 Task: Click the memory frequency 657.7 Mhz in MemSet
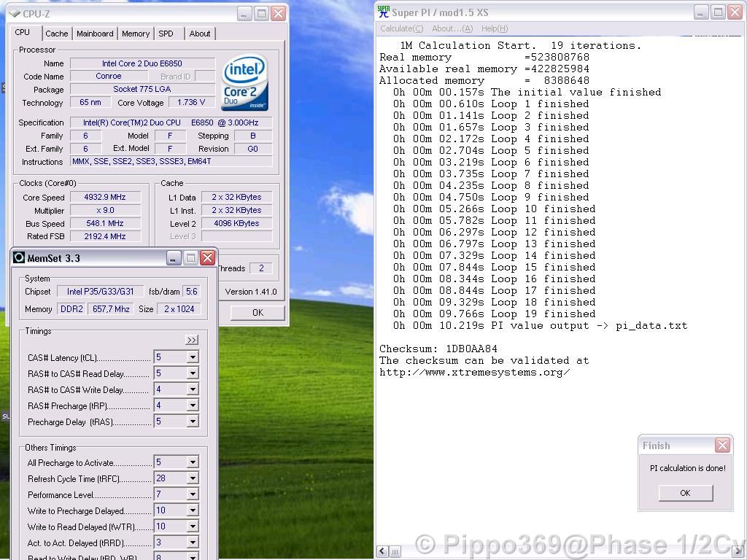111,309
